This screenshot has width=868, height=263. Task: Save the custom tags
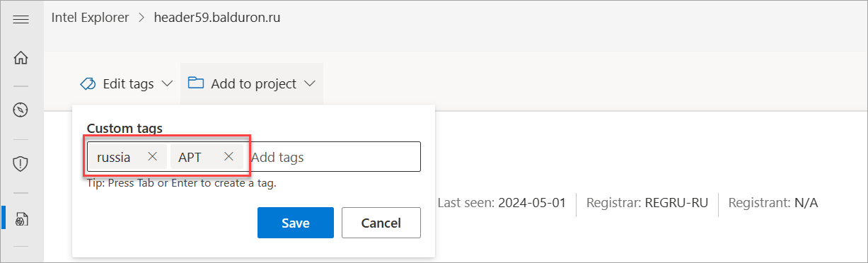click(x=296, y=223)
